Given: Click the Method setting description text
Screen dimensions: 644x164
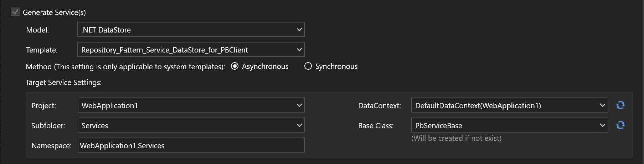Looking at the screenshot, I should (x=125, y=67).
